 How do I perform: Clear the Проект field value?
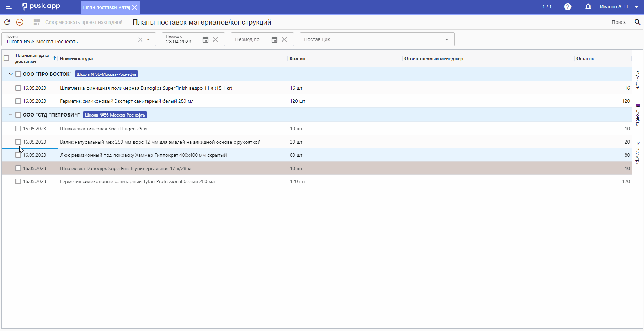(140, 39)
